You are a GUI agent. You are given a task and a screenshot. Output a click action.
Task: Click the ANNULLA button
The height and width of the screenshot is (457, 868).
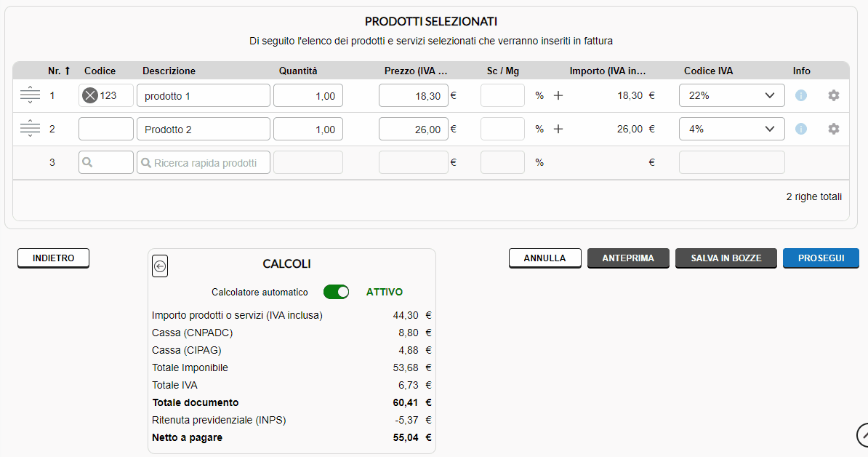pos(544,258)
